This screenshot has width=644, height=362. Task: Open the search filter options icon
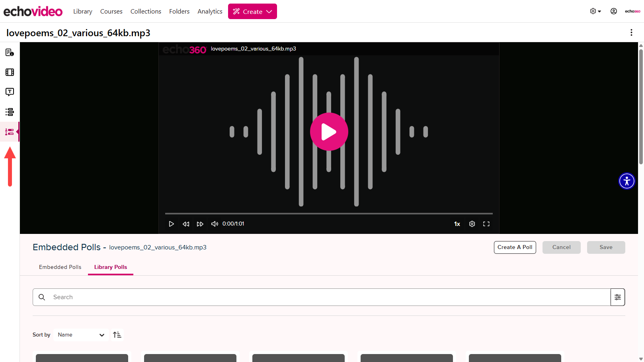pyautogui.click(x=618, y=297)
